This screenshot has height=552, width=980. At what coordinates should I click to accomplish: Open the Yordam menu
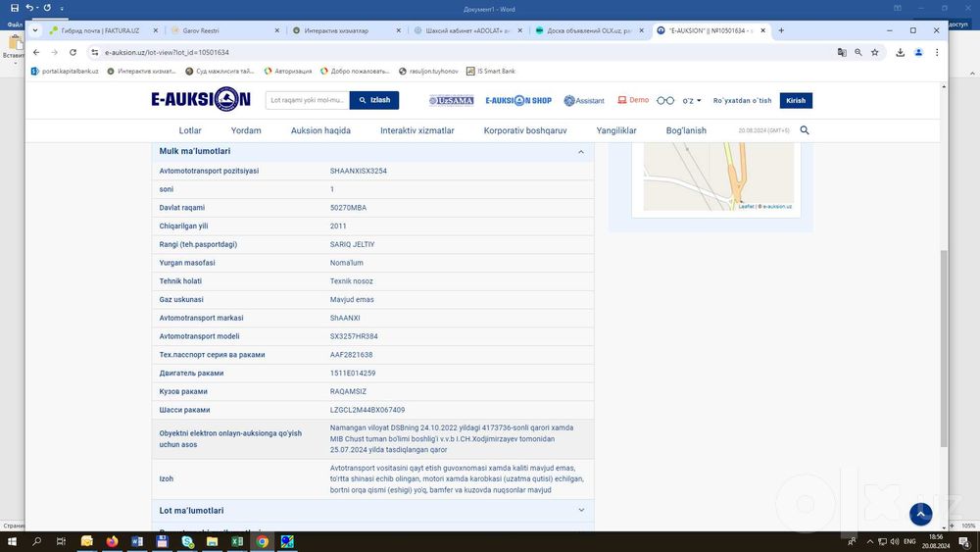[246, 130]
